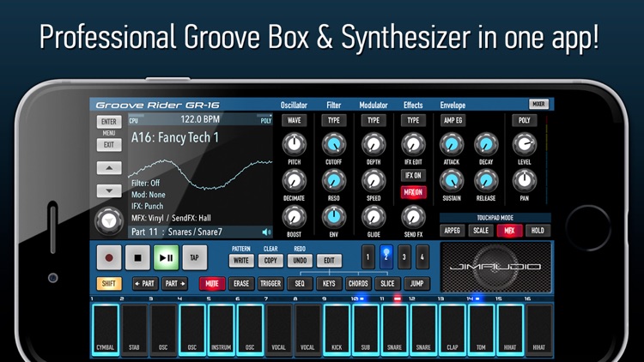Screen dimensions: 644x362
Task: Click the DECAY envelope knob
Action: pyautogui.click(x=486, y=144)
